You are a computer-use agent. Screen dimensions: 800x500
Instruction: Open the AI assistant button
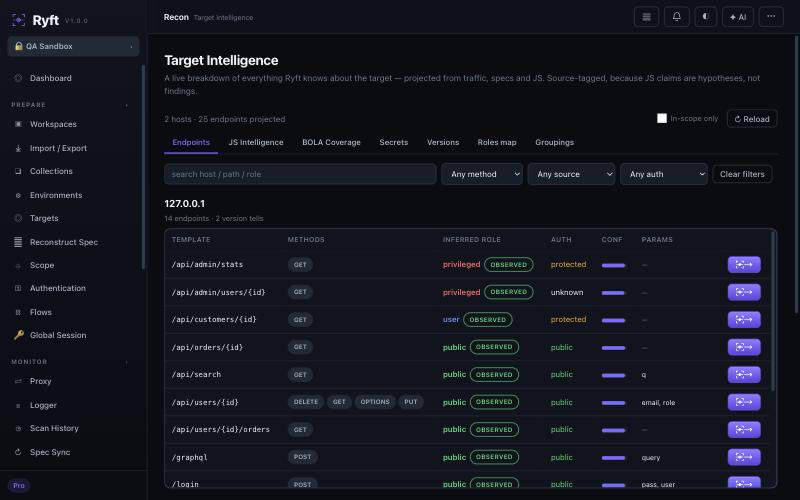tap(738, 17)
